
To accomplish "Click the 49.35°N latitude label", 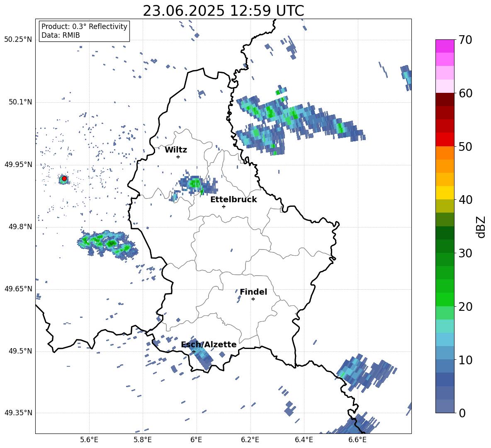I will point(18,413).
